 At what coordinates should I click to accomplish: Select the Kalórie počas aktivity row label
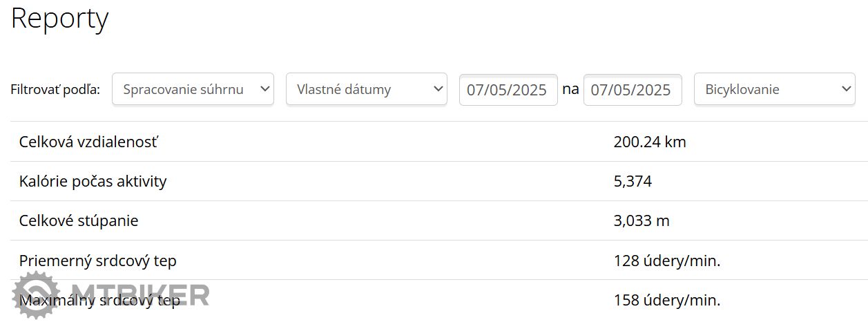point(93,182)
